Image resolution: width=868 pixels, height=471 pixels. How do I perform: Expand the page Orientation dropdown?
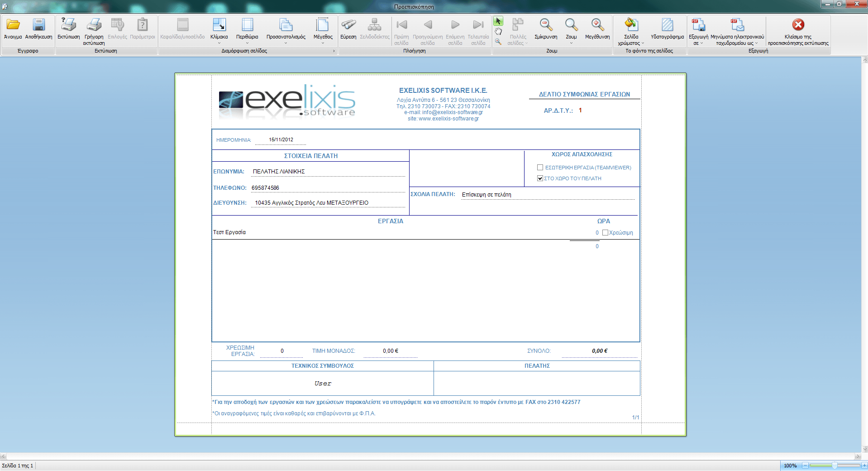(286, 31)
